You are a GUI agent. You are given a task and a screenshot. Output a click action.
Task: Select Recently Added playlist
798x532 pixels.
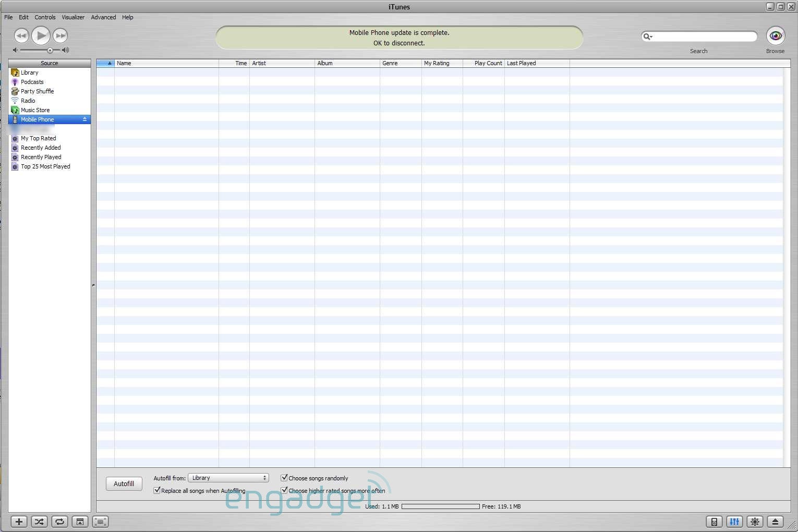coord(50,148)
